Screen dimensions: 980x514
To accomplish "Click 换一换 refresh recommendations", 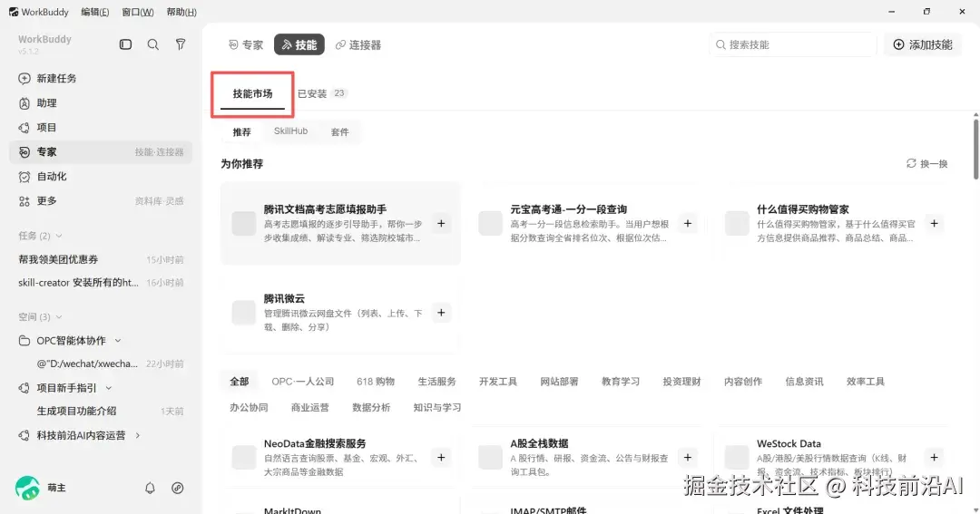I will (926, 164).
